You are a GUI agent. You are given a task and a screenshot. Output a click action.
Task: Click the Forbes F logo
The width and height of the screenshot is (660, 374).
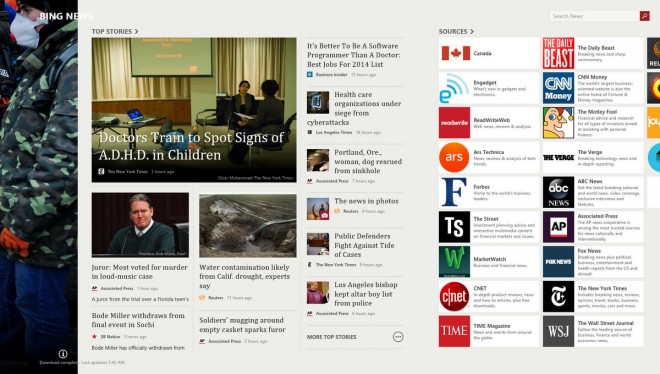click(454, 192)
